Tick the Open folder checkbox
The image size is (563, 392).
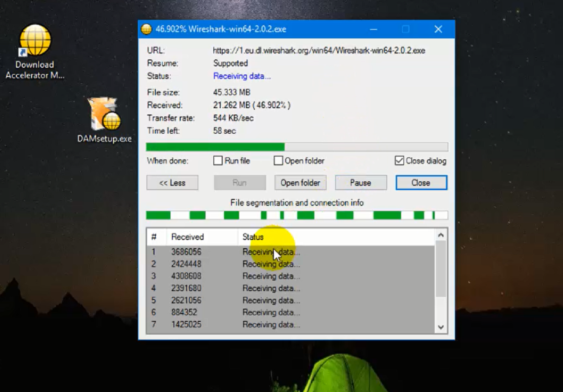click(278, 161)
